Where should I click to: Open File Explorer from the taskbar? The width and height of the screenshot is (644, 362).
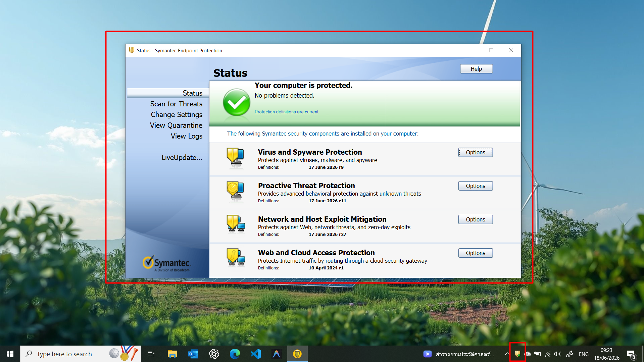pyautogui.click(x=172, y=354)
